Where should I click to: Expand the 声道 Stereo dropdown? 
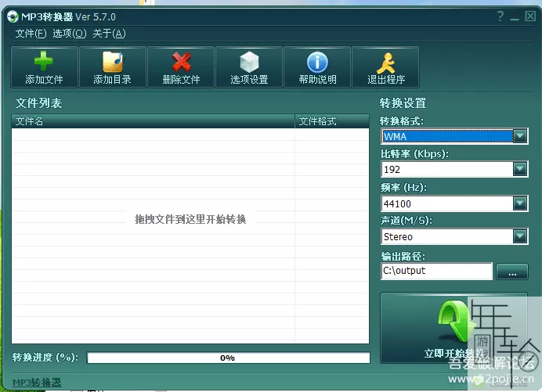point(520,236)
